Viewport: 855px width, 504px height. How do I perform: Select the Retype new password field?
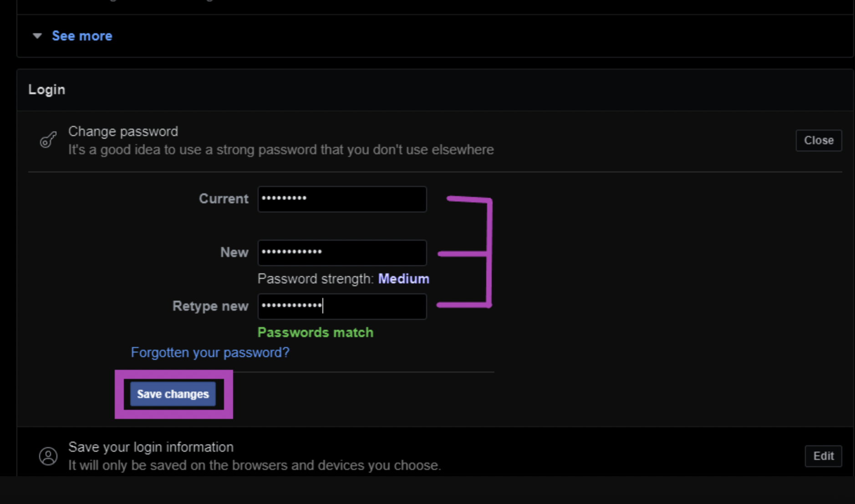pos(342,307)
